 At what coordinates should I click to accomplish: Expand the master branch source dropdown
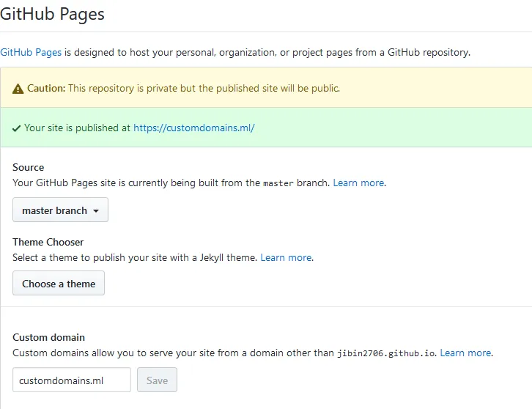pos(60,210)
